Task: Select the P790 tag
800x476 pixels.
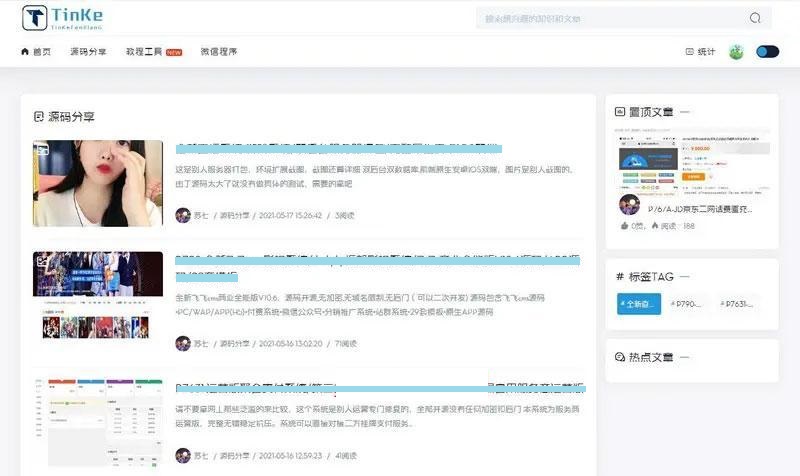Action: [x=688, y=304]
